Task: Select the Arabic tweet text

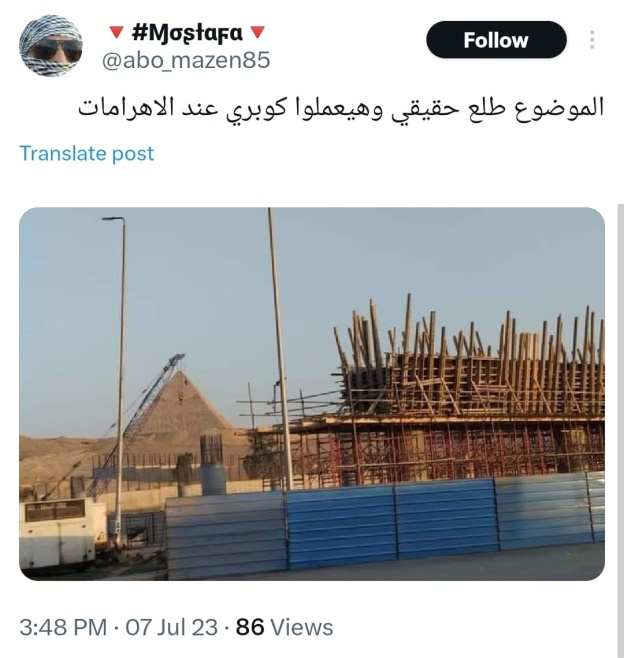Action: point(341,108)
